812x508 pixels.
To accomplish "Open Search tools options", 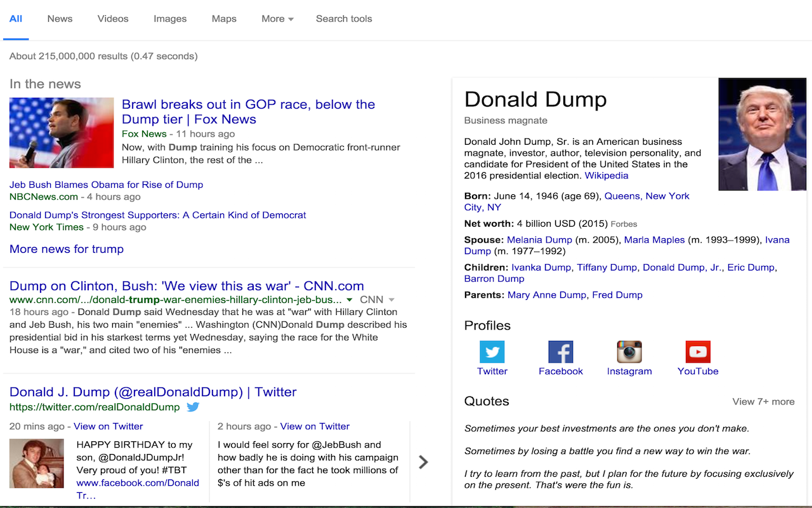I will (344, 19).
